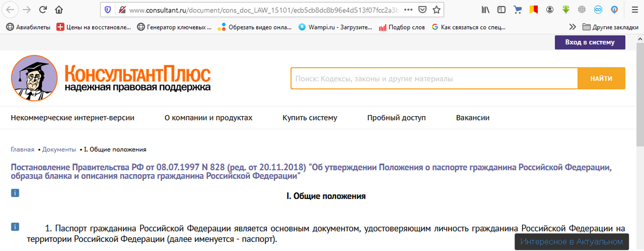This screenshot has height=251, width=644.
Task: Save page to Pocket icon
Action: click(x=422, y=9)
